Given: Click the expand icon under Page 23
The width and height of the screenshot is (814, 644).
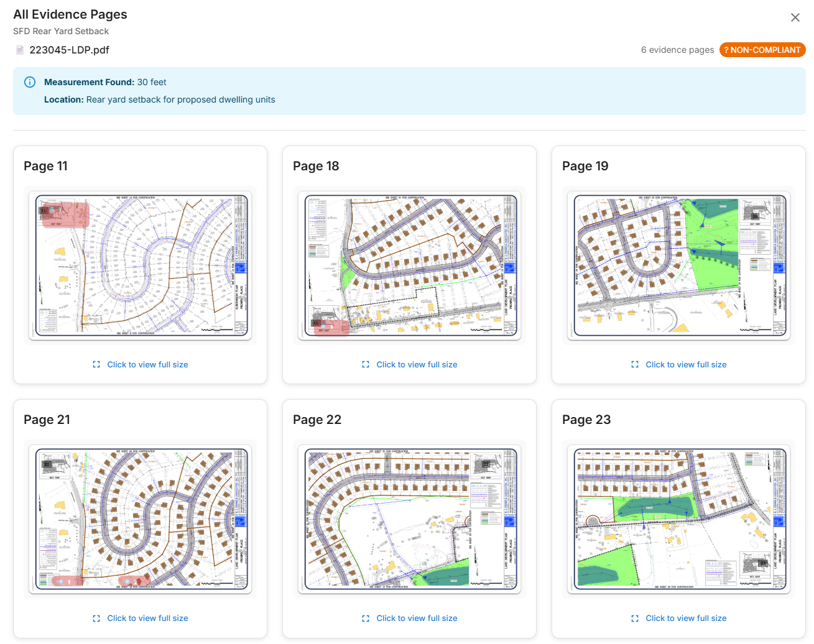Looking at the screenshot, I should click(x=635, y=618).
